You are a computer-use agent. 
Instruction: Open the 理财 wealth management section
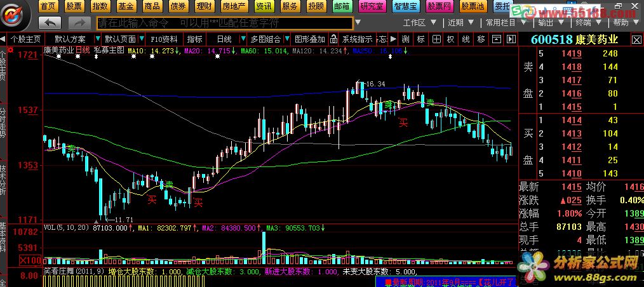pyautogui.click(x=203, y=6)
